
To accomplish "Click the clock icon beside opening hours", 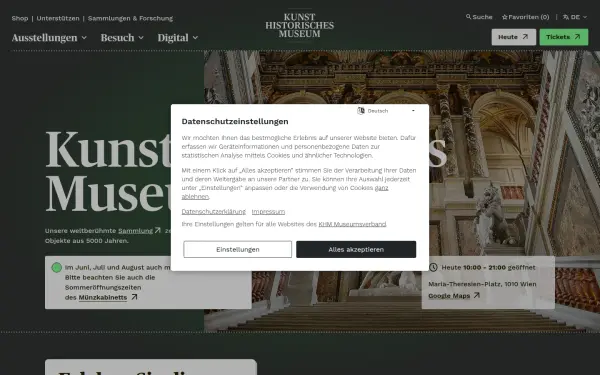I will click(x=433, y=267).
